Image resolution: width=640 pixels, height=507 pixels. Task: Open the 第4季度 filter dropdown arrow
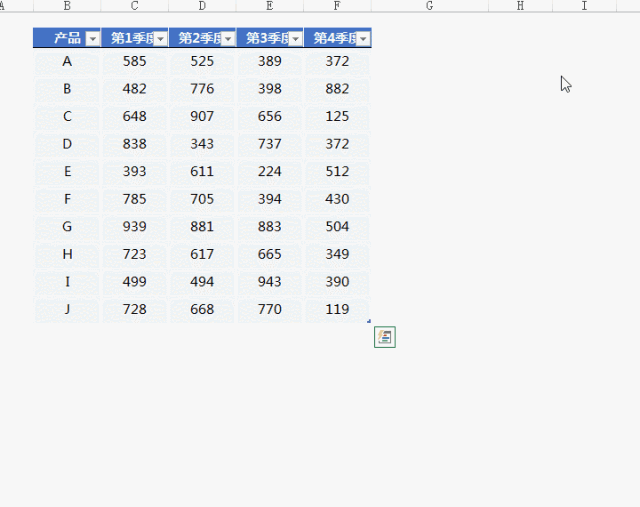point(363,39)
